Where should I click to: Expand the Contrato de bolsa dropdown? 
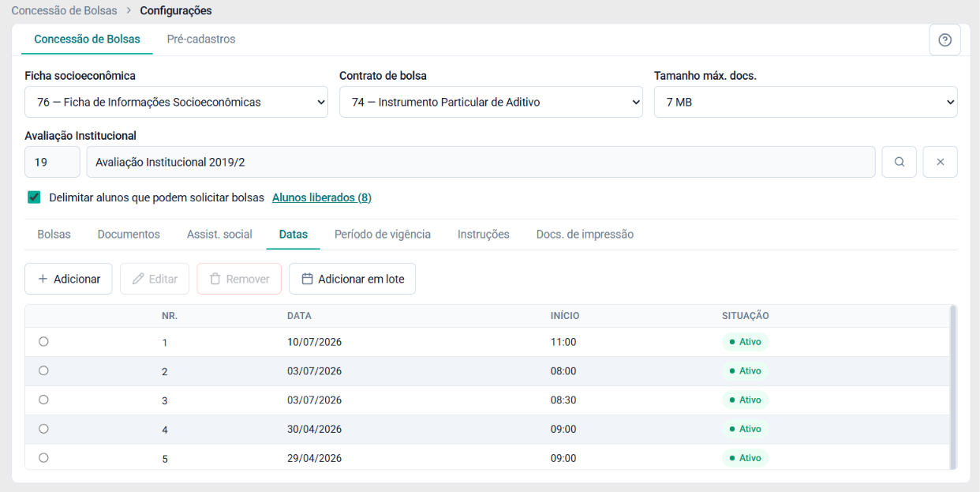click(491, 102)
